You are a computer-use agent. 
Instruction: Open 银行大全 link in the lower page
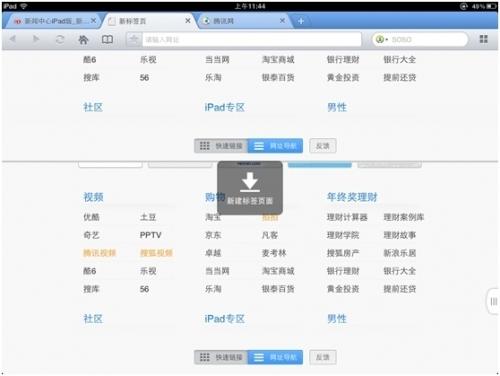pyautogui.click(x=400, y=271)
